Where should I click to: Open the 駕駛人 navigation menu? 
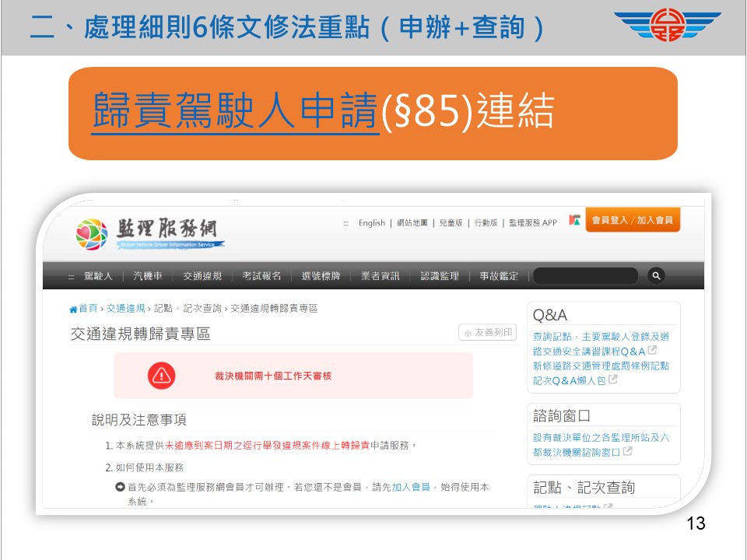[98, 276]
